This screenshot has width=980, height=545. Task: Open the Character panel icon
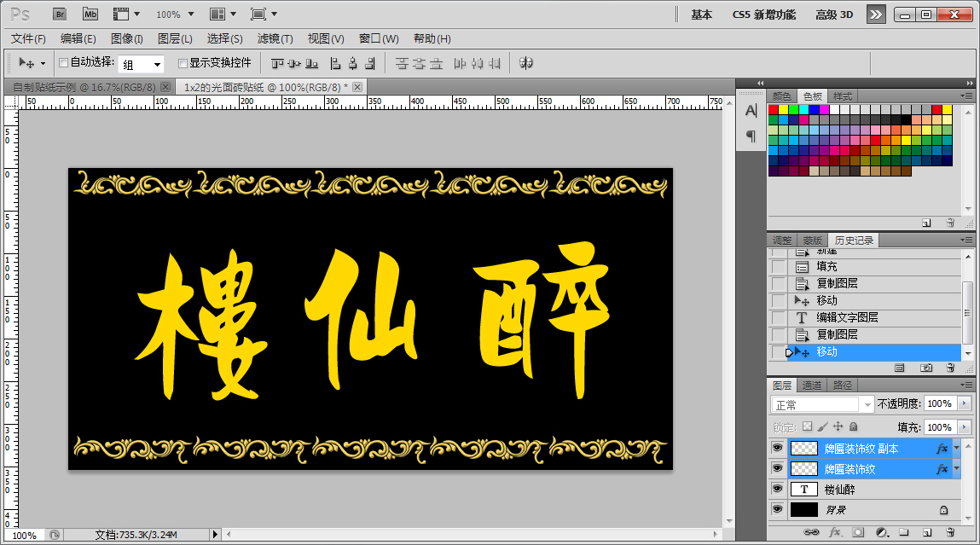tap(751, 111)
